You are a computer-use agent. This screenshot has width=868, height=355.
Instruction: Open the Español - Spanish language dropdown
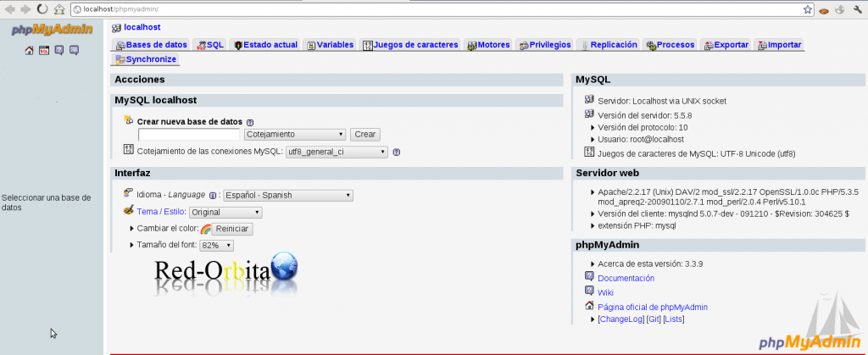tap(288, 195)
